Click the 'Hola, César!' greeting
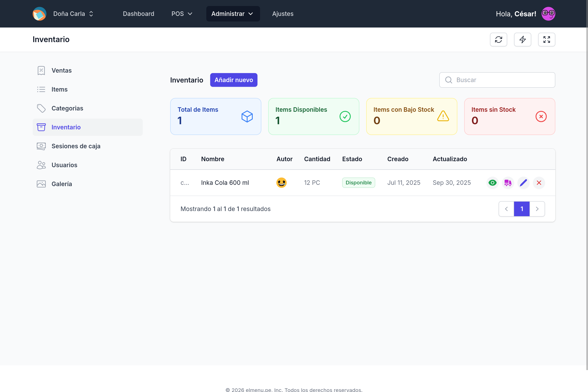 [516, 14]
